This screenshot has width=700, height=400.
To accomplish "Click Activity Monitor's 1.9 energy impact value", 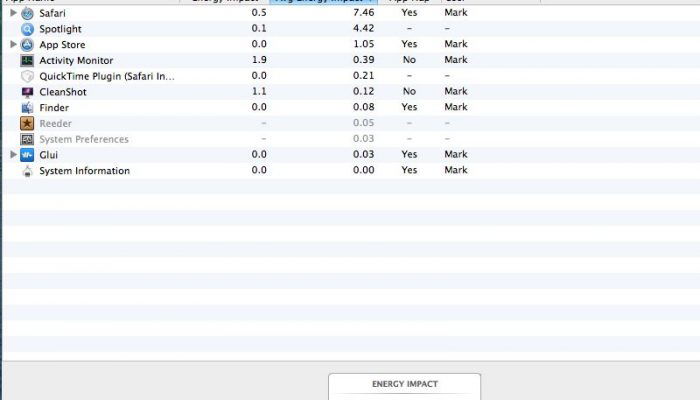I will (x=259, y=60).
